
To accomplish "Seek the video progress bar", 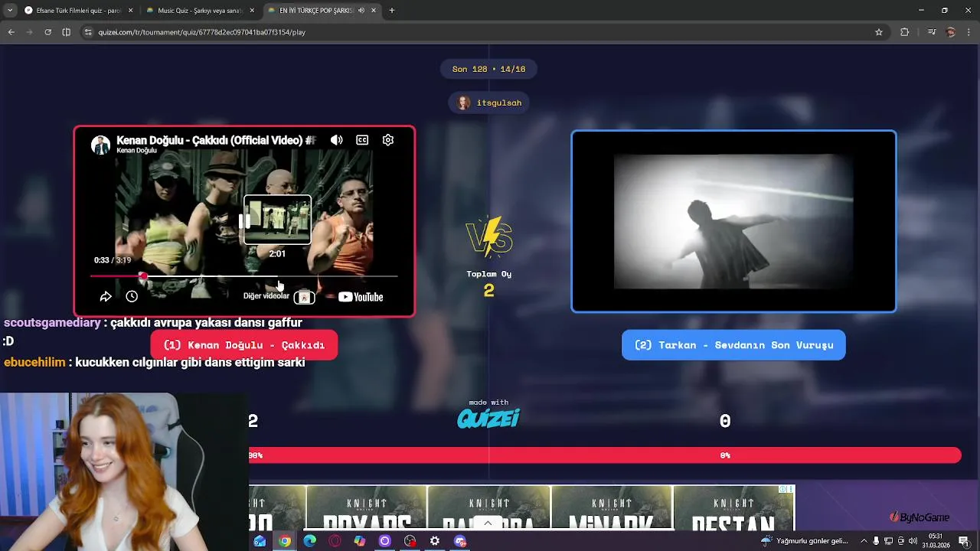I will (243, 275).
